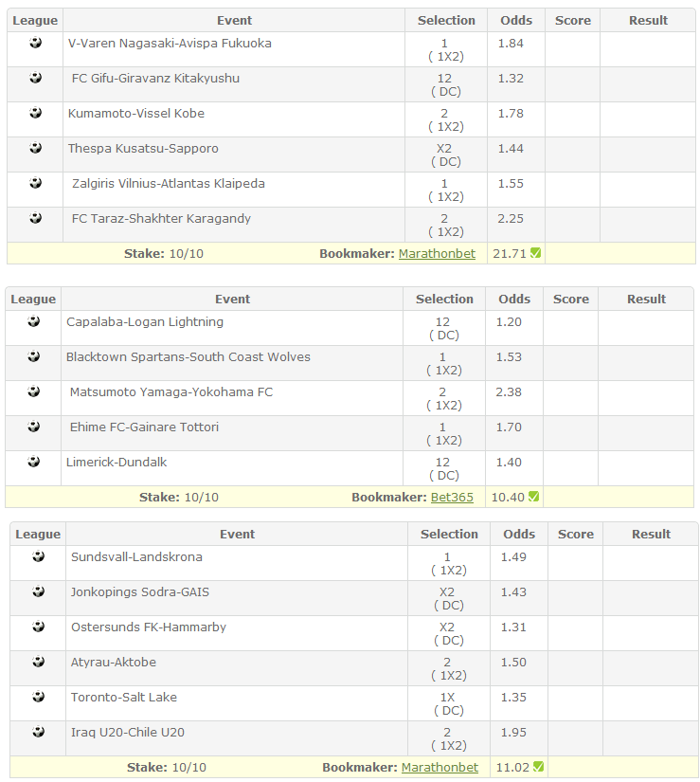
Task: Click the Odds column header in first table
Action: tap(516, 21)
